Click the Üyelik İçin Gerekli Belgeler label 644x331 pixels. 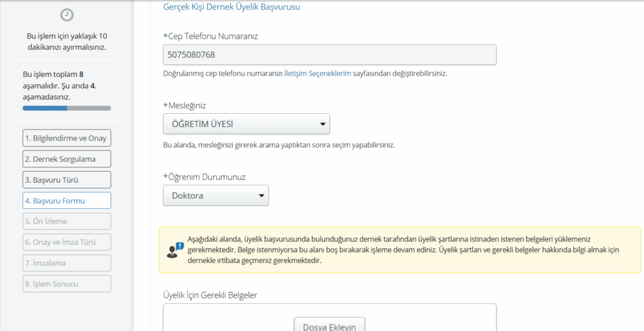point(211,295)
